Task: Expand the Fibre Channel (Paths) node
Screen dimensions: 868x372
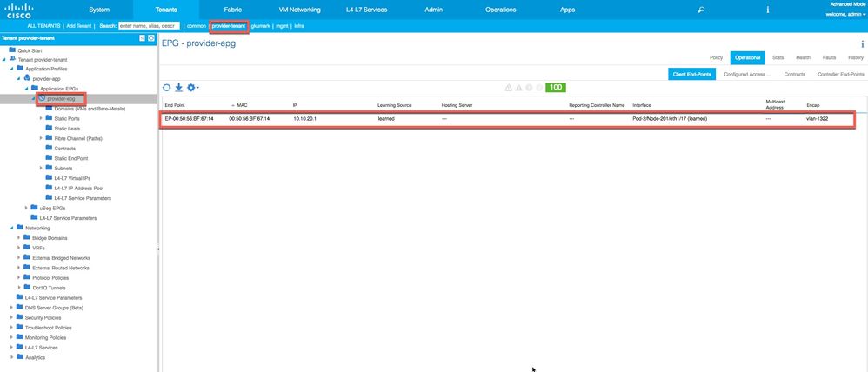Action: pos(41,138)
